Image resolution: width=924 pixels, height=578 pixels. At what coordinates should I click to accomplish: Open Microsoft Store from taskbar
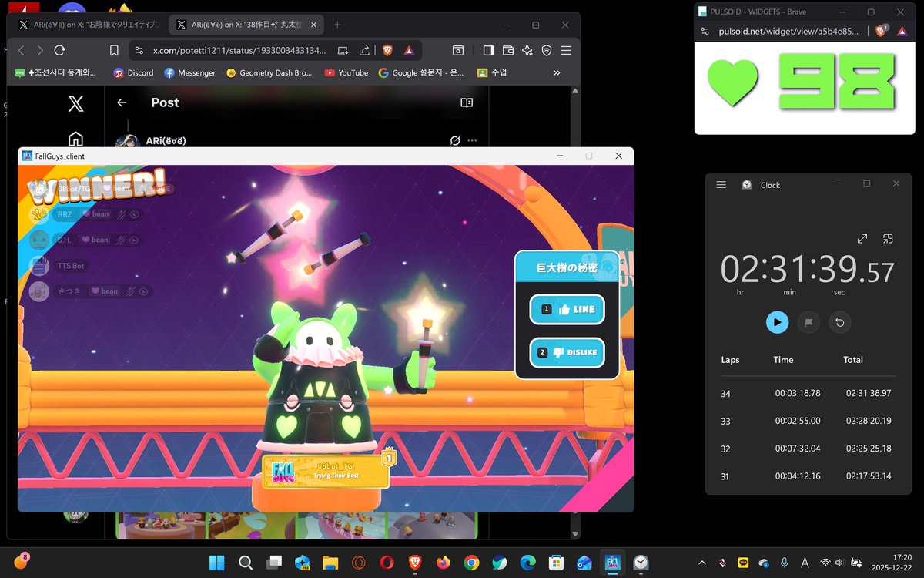(556, 563)
